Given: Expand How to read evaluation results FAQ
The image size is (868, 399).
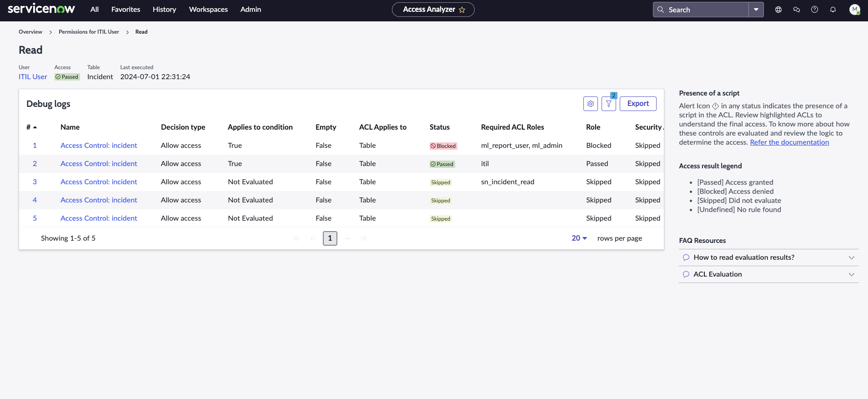Looking at the screenshot, I should coord(769,258).
